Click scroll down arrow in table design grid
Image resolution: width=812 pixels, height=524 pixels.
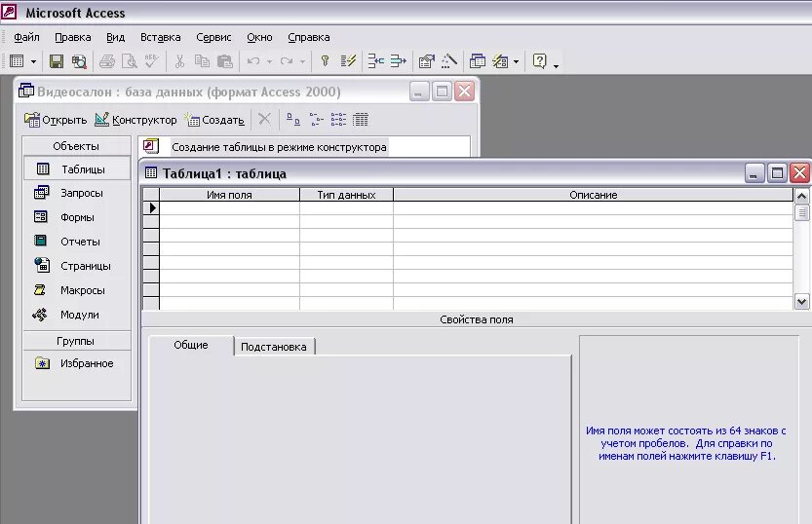[801, 302]
